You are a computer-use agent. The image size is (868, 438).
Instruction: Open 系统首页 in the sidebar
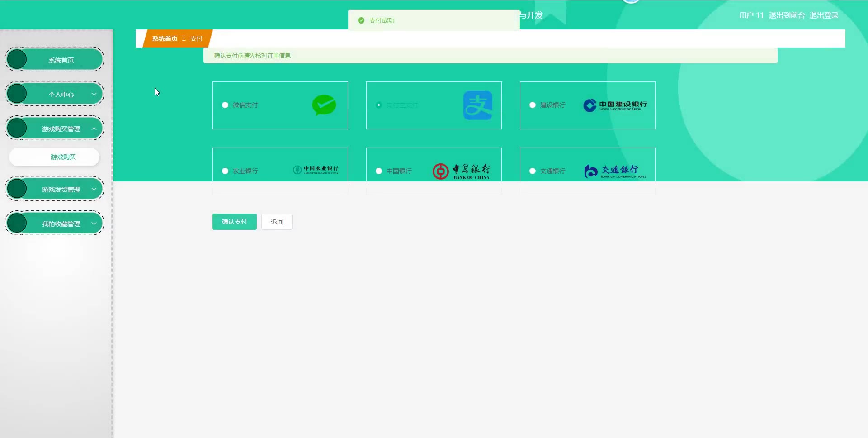click(x=54, y=59)
